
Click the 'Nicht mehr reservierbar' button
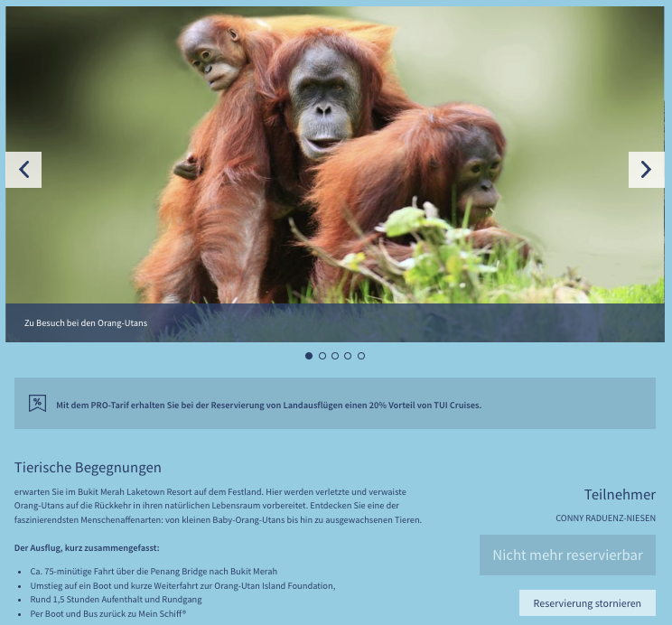[567, 555]
